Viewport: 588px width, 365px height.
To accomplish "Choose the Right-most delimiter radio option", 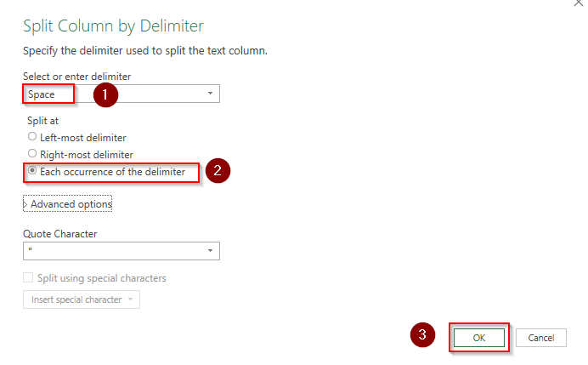I will pyautogui.click(x=32, y=154).
